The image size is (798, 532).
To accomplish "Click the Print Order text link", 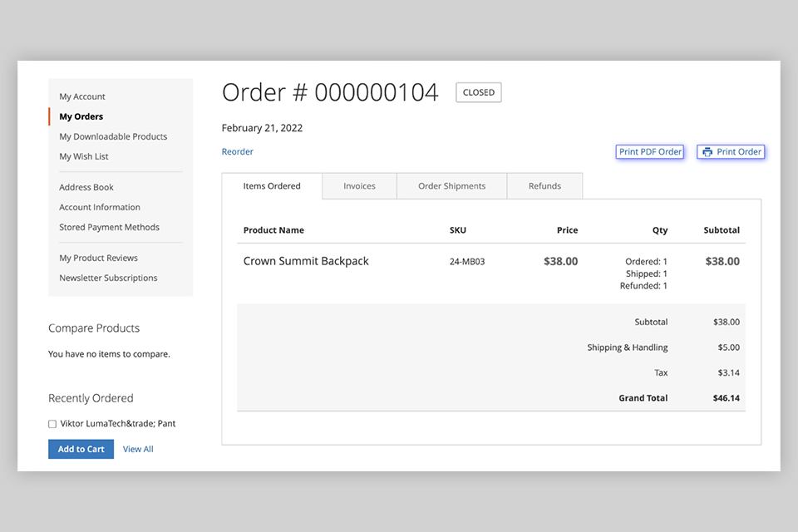I will pyautogui.click(x=739, y=152).
